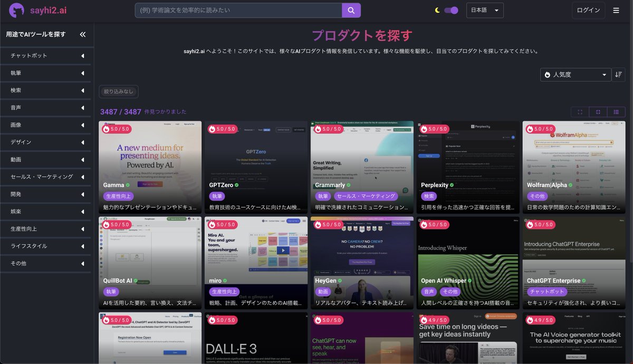Expand the 開発 category
This screenshot has height=364, width=633.
click(x=47, y=194)
